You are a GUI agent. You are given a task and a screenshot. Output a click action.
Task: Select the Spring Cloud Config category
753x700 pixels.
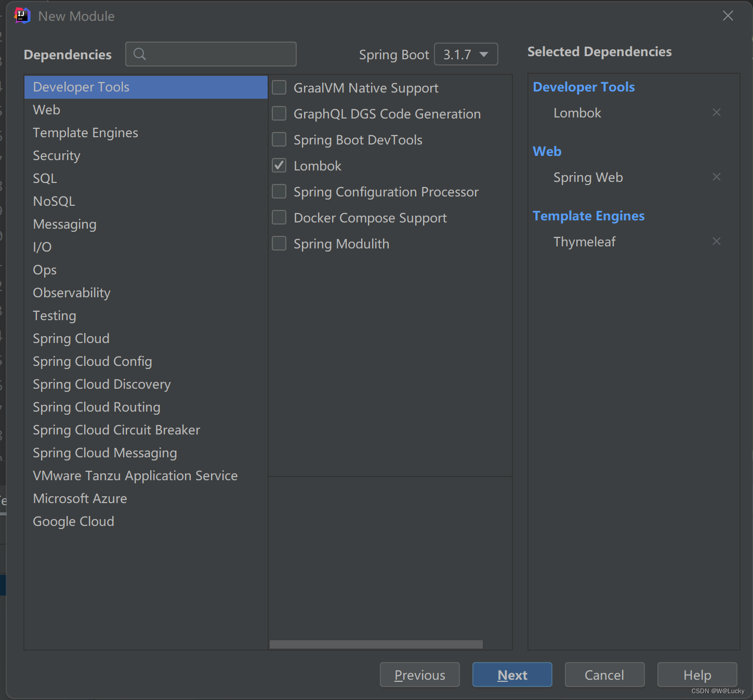(146, 361)
